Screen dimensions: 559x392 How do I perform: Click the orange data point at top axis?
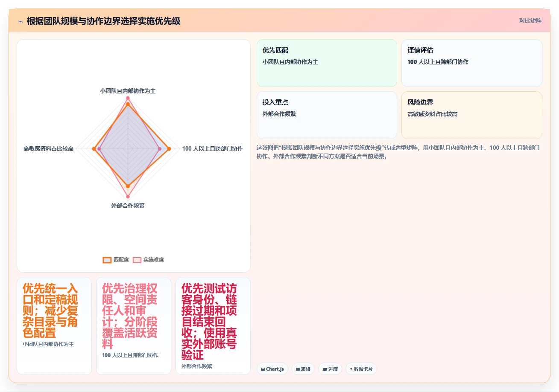(128, 104)
